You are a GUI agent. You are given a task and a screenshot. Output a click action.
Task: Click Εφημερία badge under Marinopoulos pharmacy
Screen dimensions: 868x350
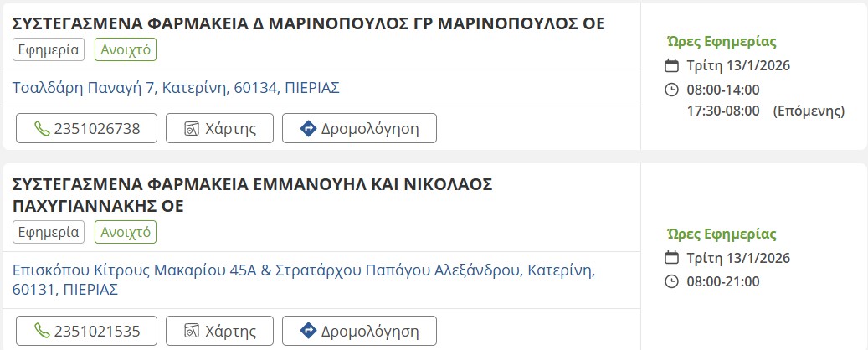tap(49, 49)
